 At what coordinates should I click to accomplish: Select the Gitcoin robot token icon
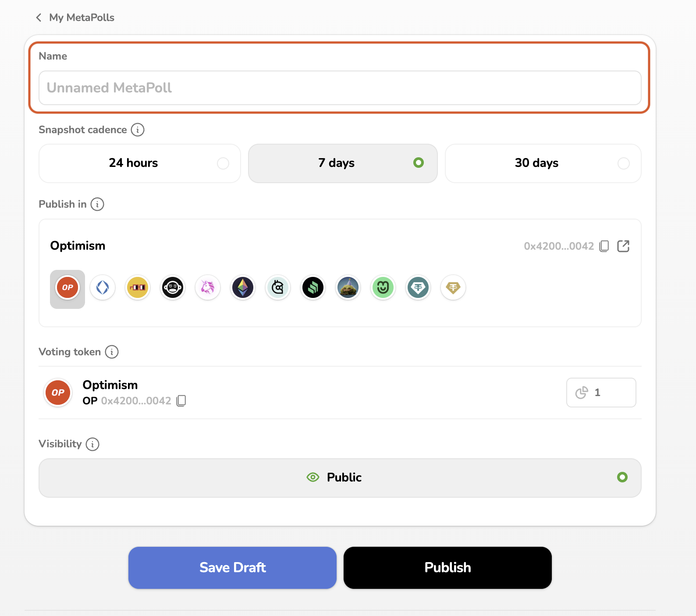(278, 288)
